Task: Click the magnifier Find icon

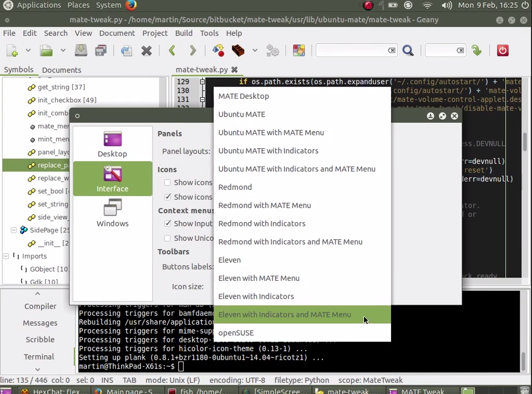Action: coord(408,50)
